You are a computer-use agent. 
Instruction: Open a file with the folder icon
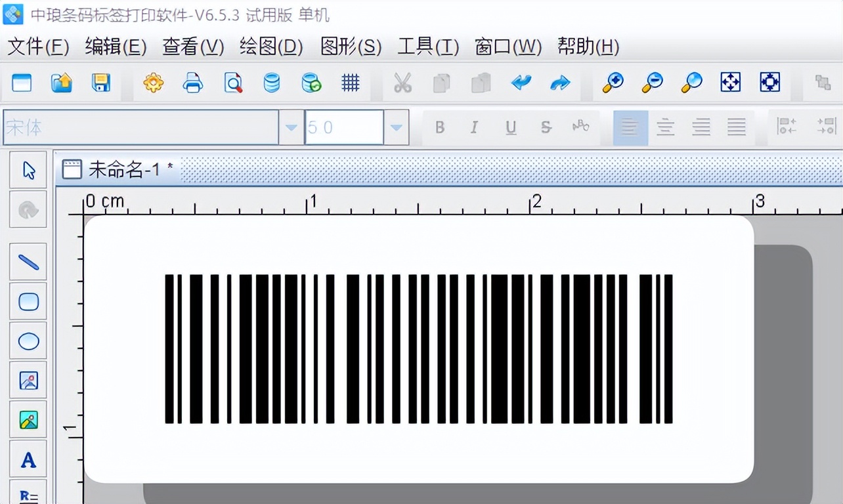pos(61,83)
